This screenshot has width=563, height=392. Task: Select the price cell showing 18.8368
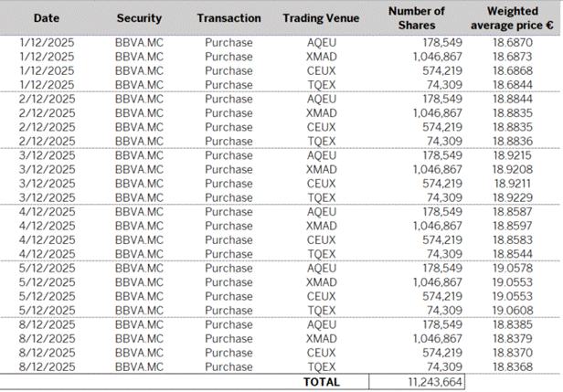click(513, 366)
